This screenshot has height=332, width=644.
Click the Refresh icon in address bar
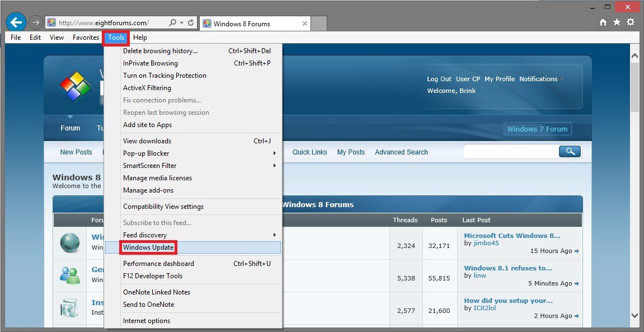click(191, 23)
